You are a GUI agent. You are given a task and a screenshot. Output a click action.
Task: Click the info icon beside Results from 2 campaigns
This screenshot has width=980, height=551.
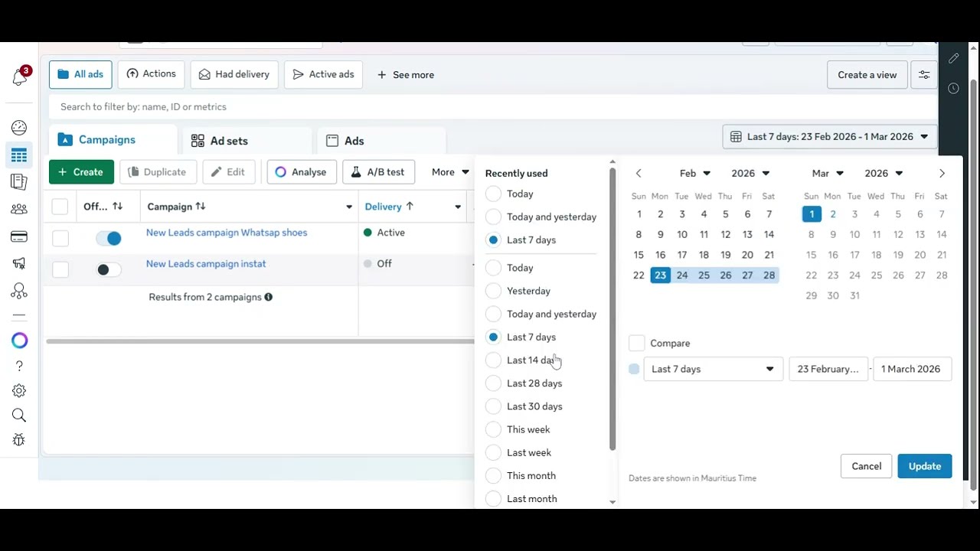point(268,297)
